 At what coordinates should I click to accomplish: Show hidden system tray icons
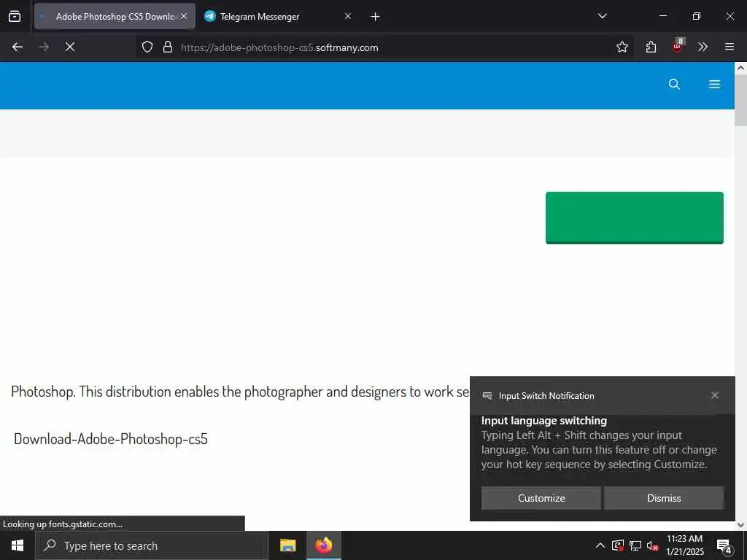pos(600,545)
